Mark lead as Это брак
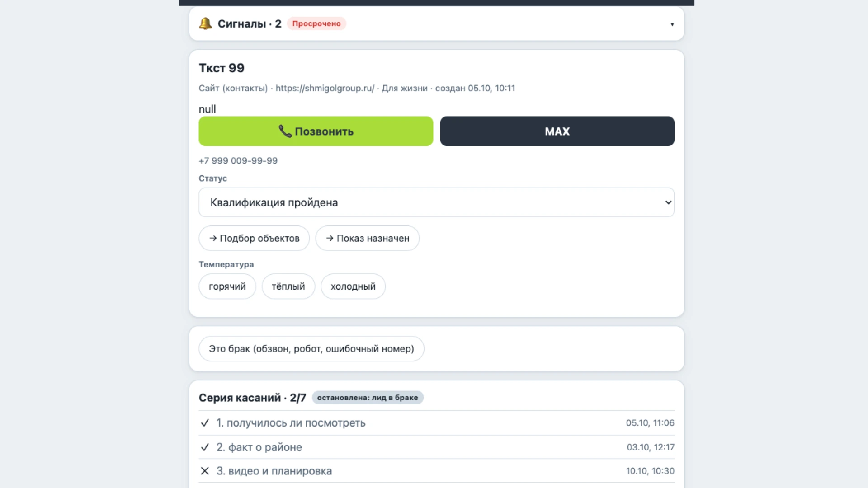868x488 pixels. (311, 349)
